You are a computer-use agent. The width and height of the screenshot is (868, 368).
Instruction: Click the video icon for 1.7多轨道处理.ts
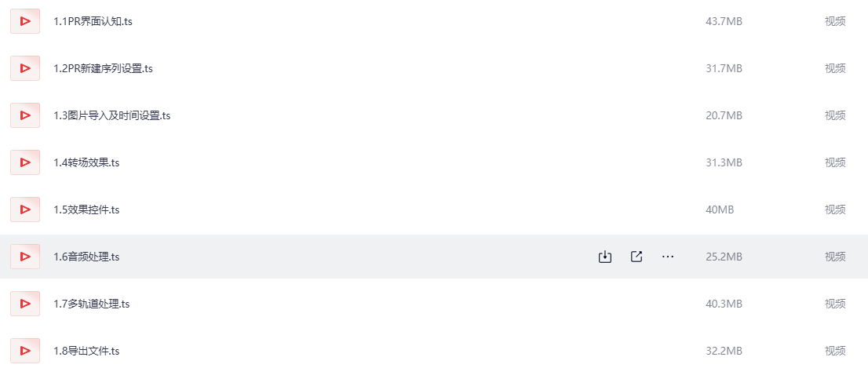coord(25,304)
